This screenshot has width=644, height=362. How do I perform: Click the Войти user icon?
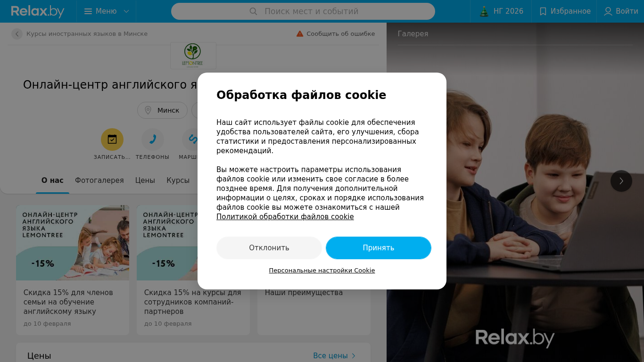(x=608, y=11)
